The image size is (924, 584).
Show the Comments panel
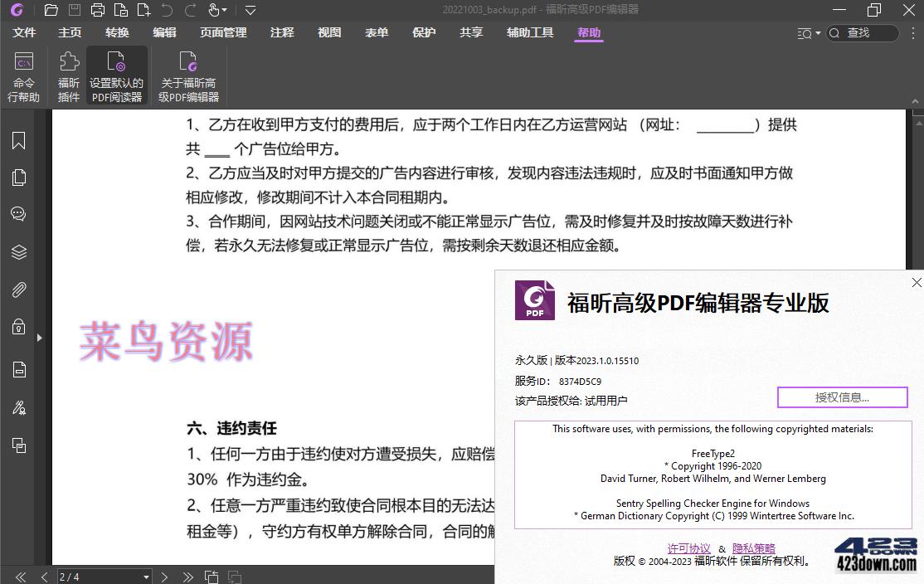18,213
